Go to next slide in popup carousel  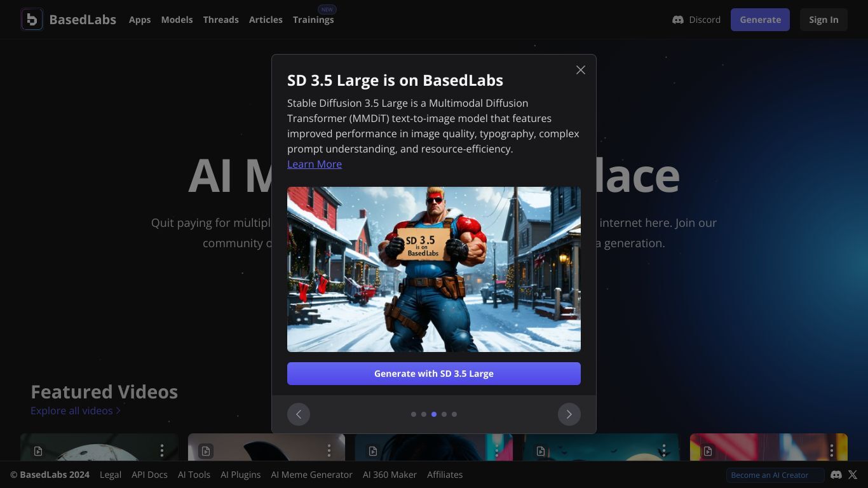point(569,414)
